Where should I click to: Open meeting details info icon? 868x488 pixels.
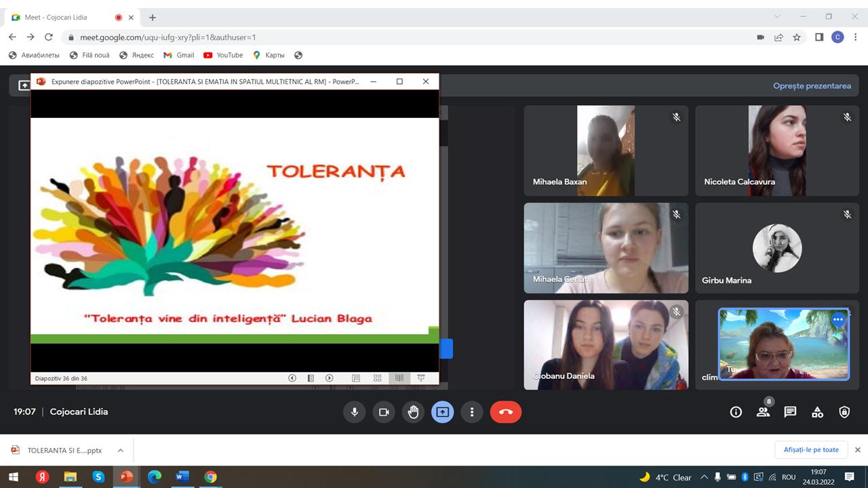[x=736, y=412]
